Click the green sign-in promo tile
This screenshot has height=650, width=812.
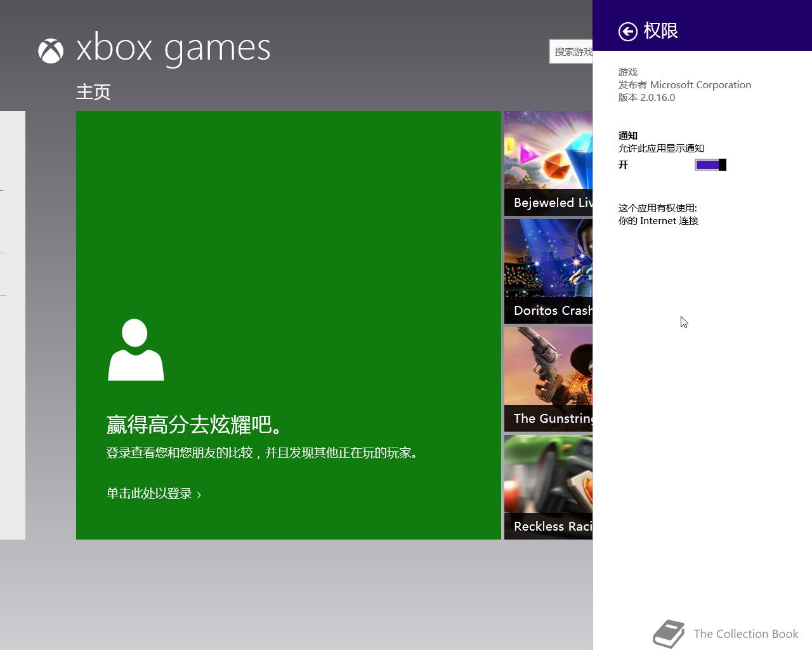[289, 325]
